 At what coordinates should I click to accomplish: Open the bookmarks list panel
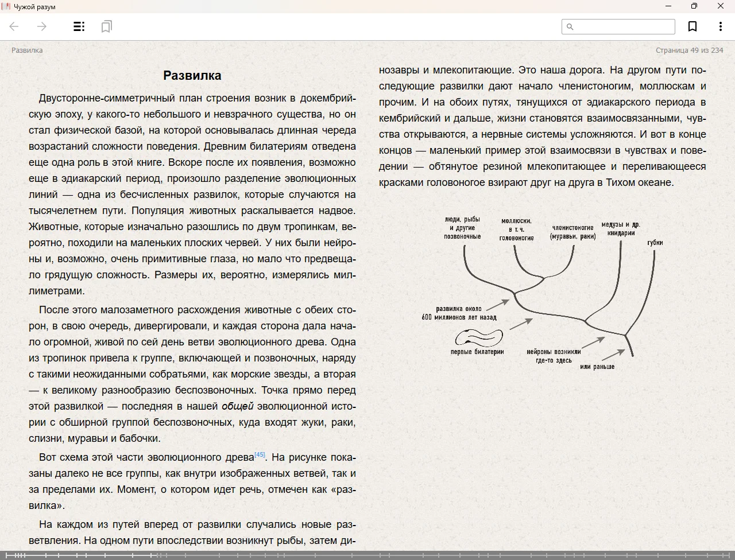coord(106,26)
